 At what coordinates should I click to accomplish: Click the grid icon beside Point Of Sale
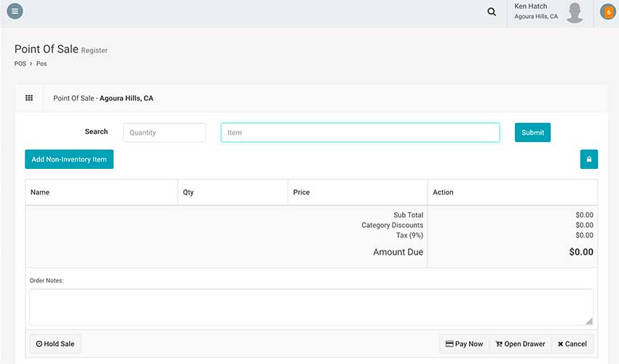29,98
